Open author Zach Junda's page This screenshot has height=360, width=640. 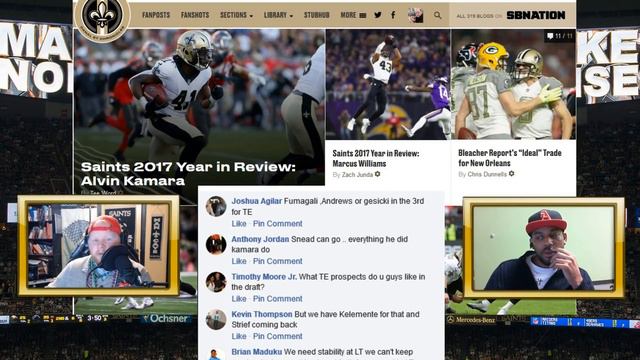pyautogui.click(x=357, y=175)
